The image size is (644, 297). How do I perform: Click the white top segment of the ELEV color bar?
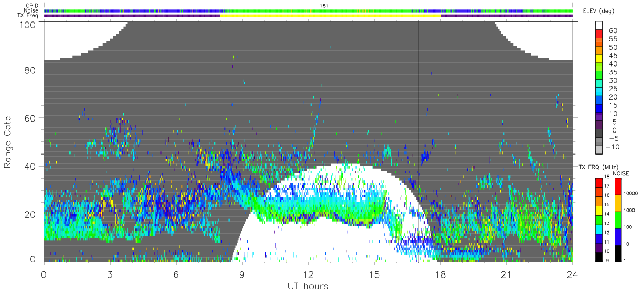point(598,26)
